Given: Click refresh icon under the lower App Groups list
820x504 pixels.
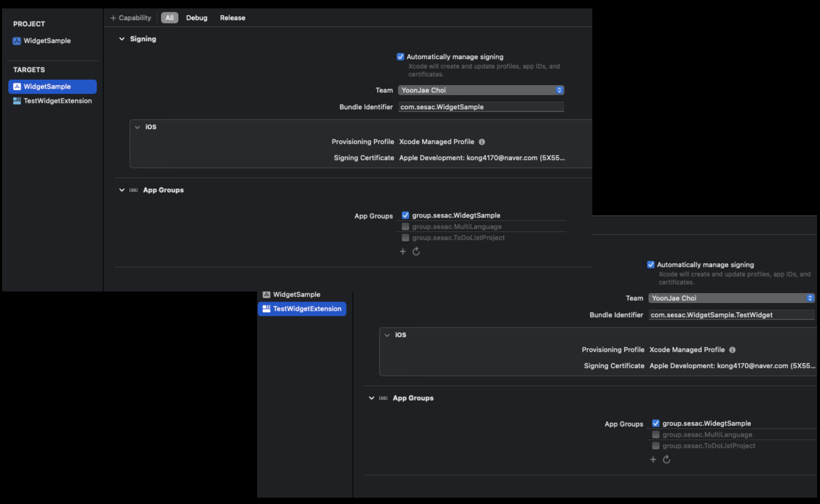Looking at the screenshot, I should click(x=666, y=459).
